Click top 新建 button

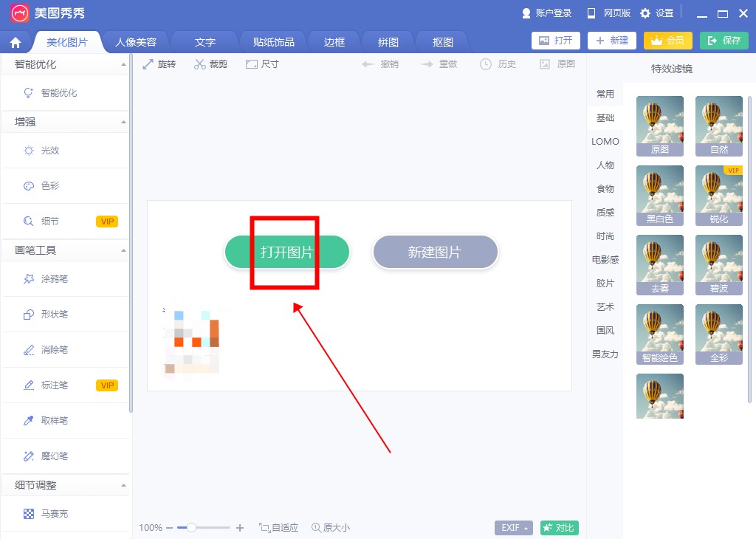pyautogui.click(x=612, y=41)
